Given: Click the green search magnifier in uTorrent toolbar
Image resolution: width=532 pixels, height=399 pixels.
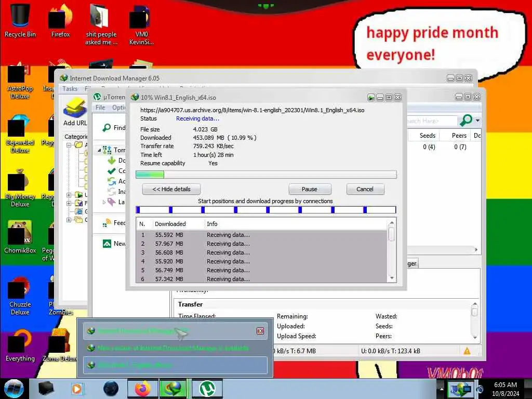Looking at the screenshot, I should (x=465, y=120).
